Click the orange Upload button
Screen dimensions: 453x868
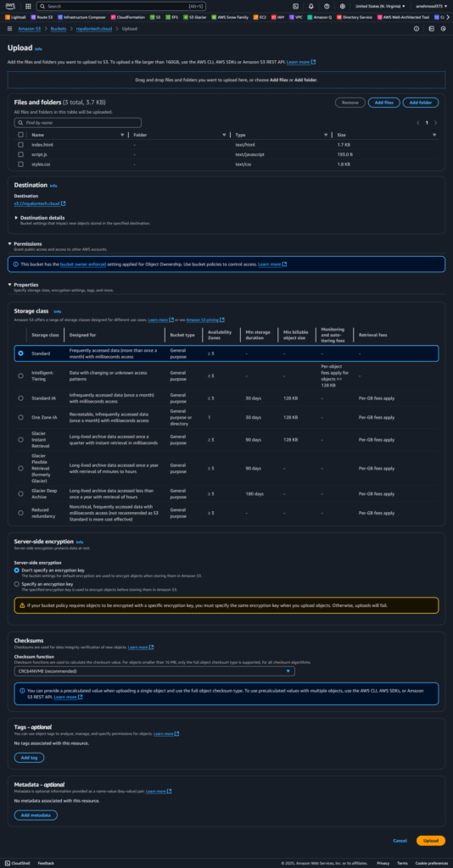[x=430, y=840]
